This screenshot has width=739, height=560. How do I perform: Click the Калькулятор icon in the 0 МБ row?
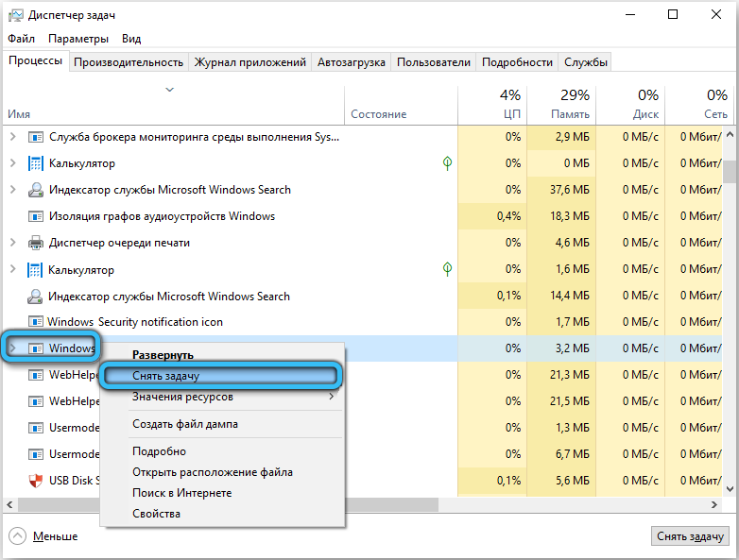[36, 163]
